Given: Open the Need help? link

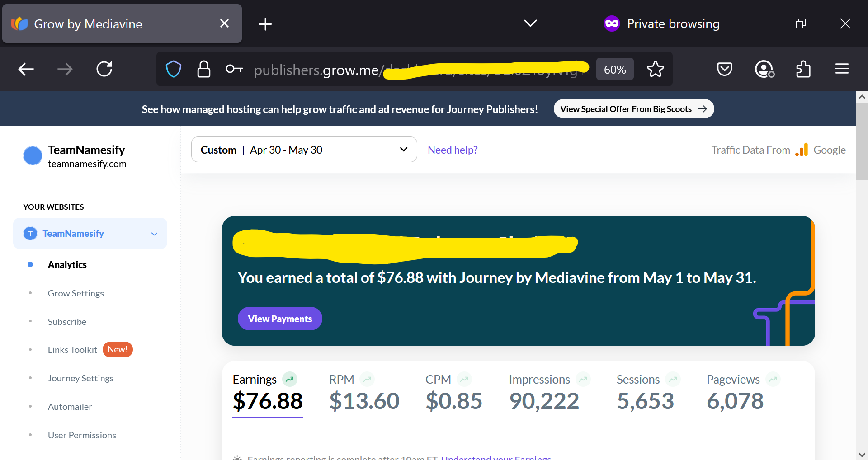Looking at the screenshot, I should pos(453,150).
